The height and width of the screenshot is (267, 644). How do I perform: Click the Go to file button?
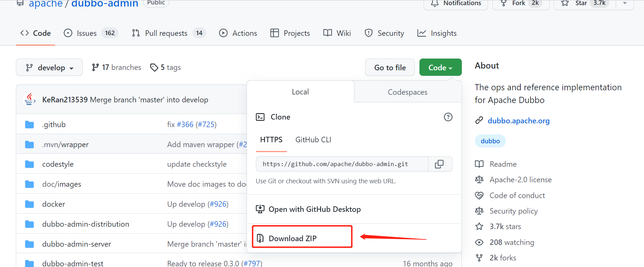(390, 67)
